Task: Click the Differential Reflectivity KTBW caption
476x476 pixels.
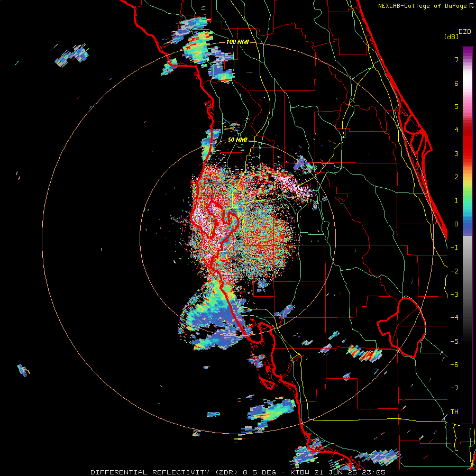Action: 238,472
